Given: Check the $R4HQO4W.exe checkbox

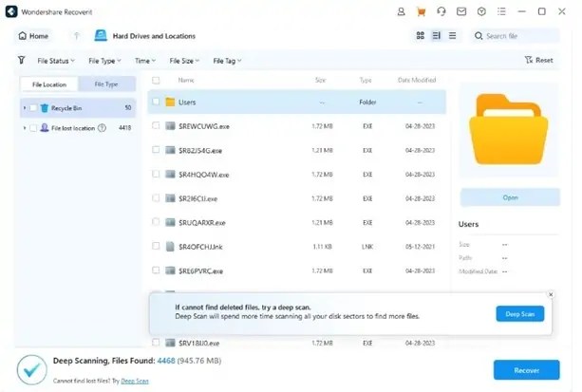Looking at the screenshot, I should pos(156,174).
